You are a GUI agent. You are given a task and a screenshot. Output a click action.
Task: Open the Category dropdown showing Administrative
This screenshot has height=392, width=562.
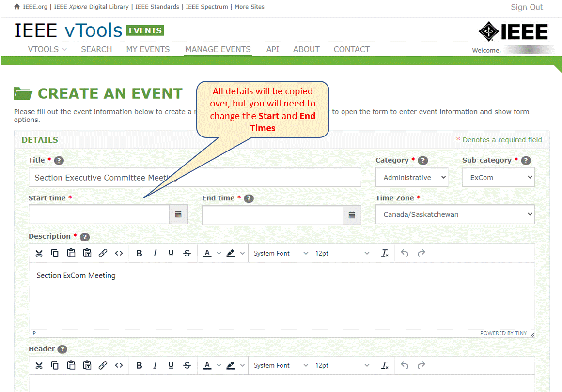click(x=412, y=177)
